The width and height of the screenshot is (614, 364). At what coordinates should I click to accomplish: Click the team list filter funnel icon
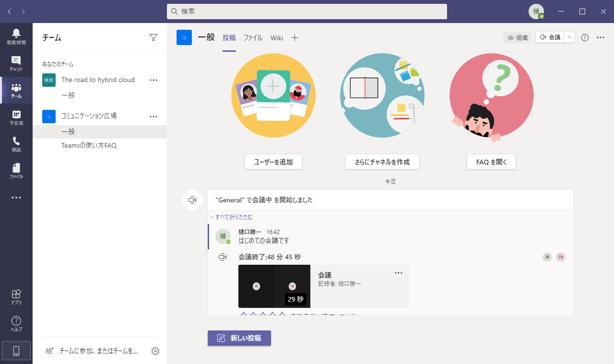[153, 37]
